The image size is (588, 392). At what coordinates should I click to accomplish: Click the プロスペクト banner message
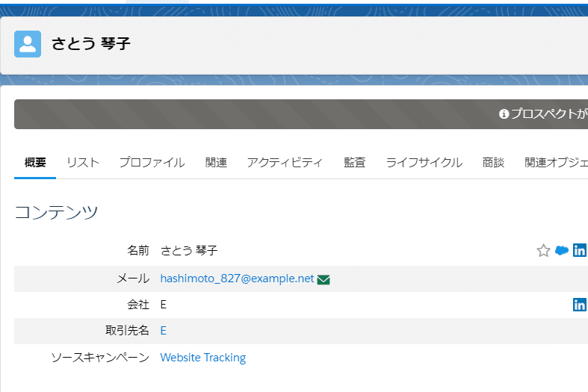[549, 114]
